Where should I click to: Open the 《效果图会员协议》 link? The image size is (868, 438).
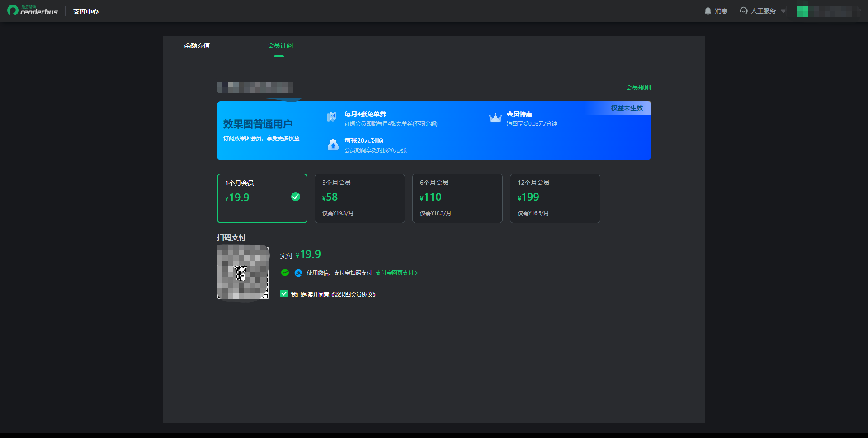353,295
